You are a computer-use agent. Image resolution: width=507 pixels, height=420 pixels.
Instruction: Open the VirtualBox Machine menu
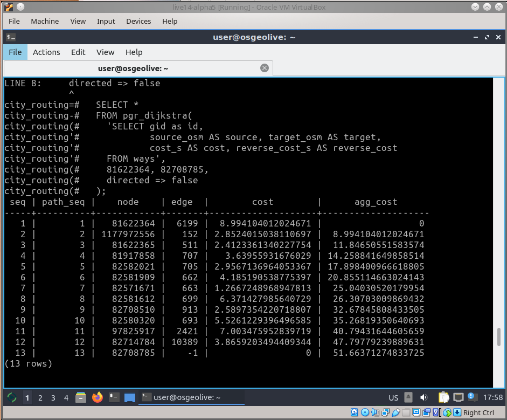45,22
